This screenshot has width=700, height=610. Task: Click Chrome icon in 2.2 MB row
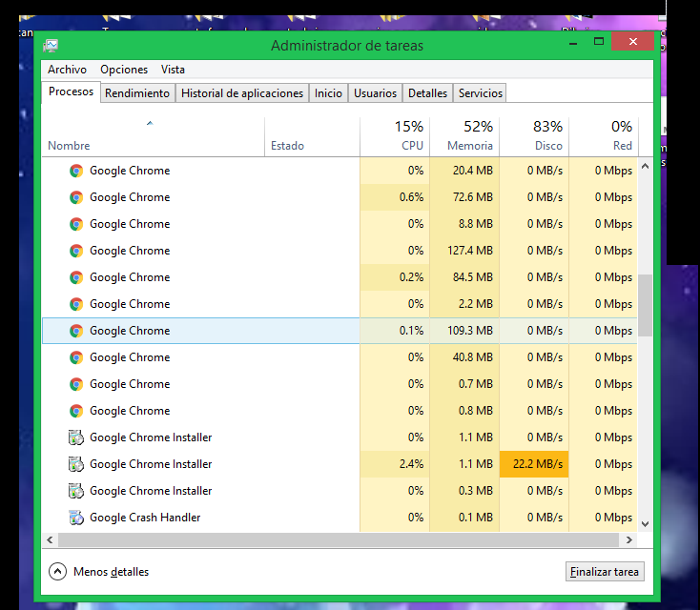pos(76,304)
